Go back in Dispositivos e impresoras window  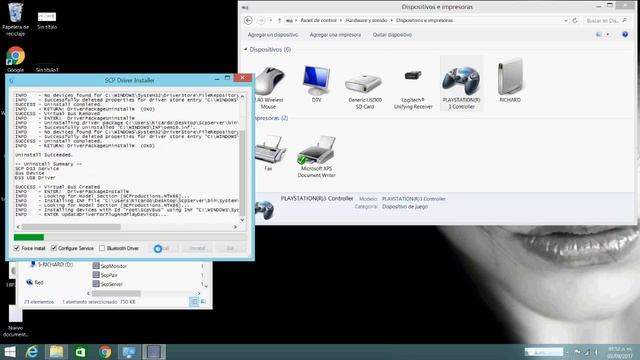coord(248,20)
